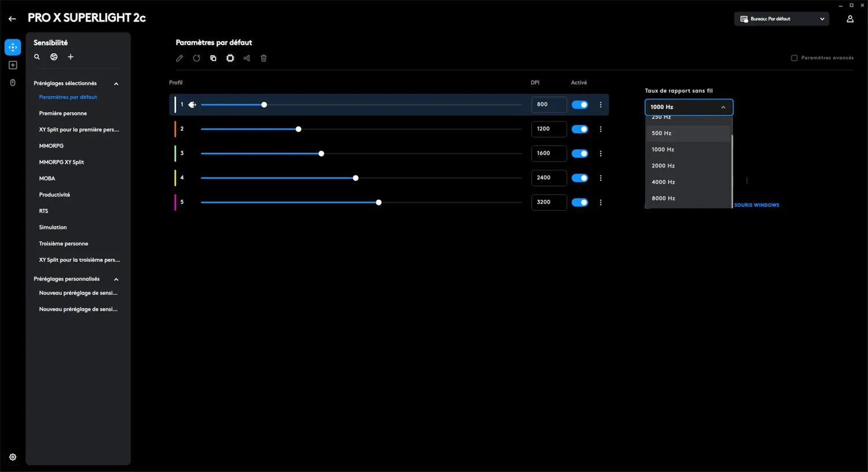Disable the 800 DPI profile toggle
Viewport: 868px width, 472px height.
click(580, 105)
